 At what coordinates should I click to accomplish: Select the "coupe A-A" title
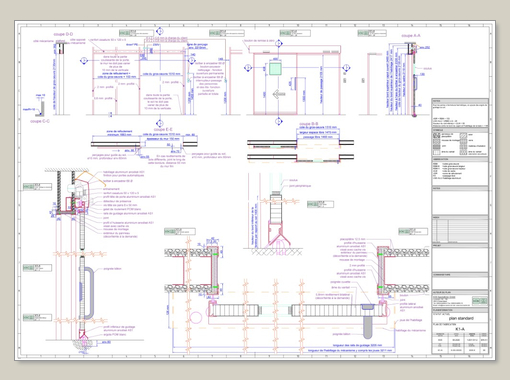pos(411,35)
